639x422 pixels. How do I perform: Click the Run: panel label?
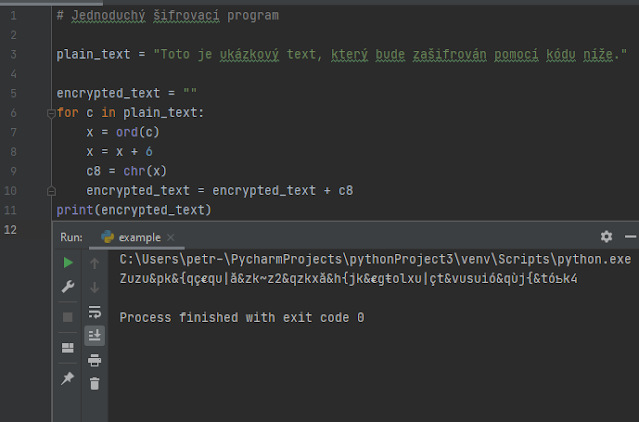71,237
